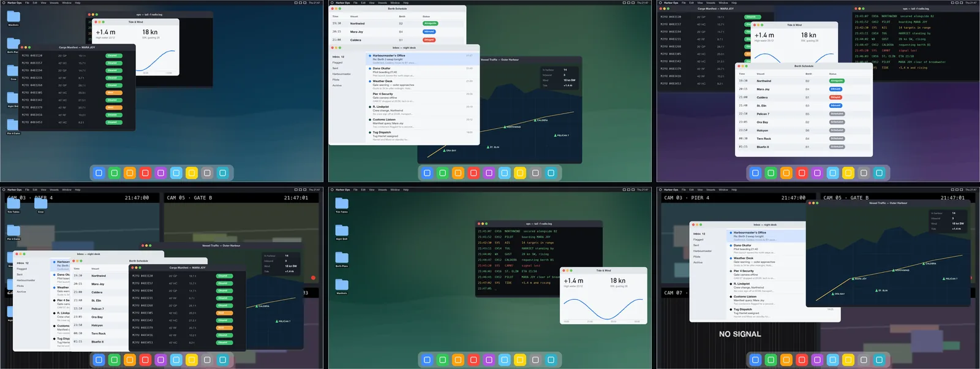Click light blue dock icon on green-wallpaper screen
Image resolution: width=980 pixels, height=369 pixels.
click(x=505, y=173)
